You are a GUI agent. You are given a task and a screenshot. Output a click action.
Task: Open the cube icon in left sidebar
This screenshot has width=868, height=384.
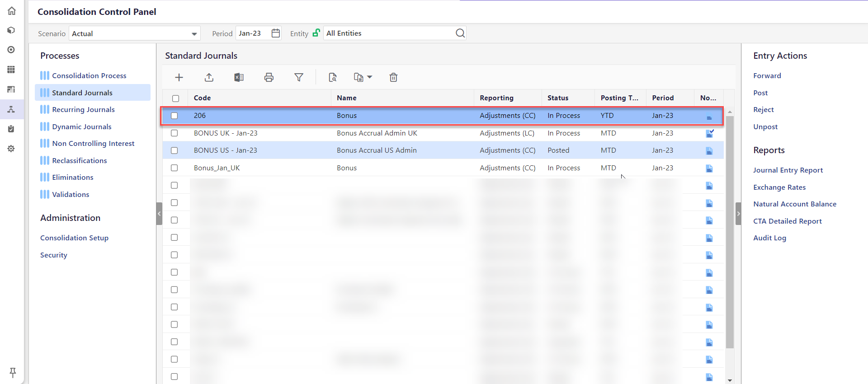click(11, 30)
